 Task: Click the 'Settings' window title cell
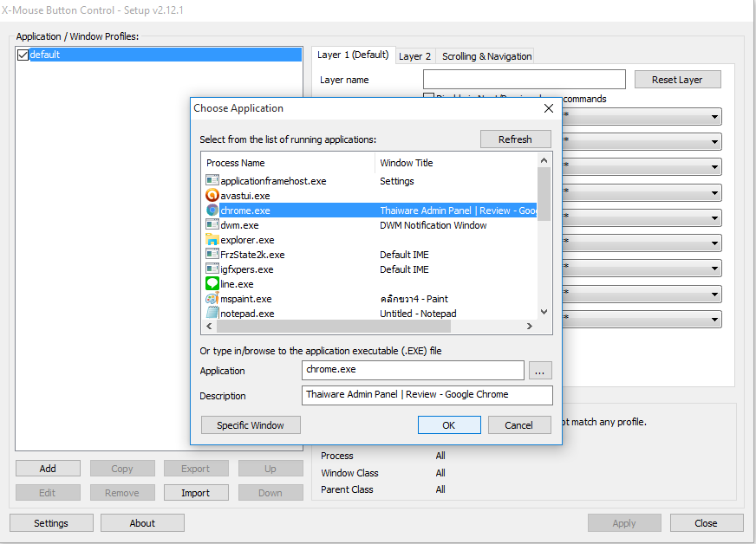click(x=397, y=181)
